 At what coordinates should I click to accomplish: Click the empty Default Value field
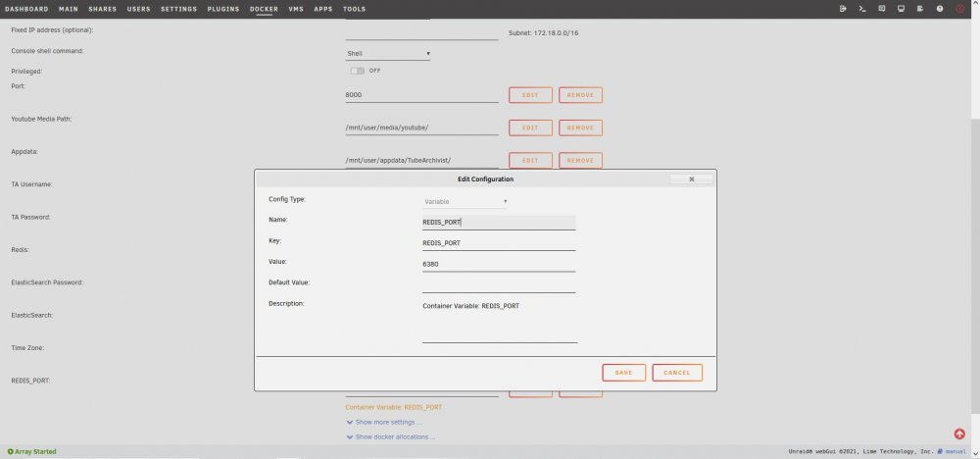coord(499,285)
